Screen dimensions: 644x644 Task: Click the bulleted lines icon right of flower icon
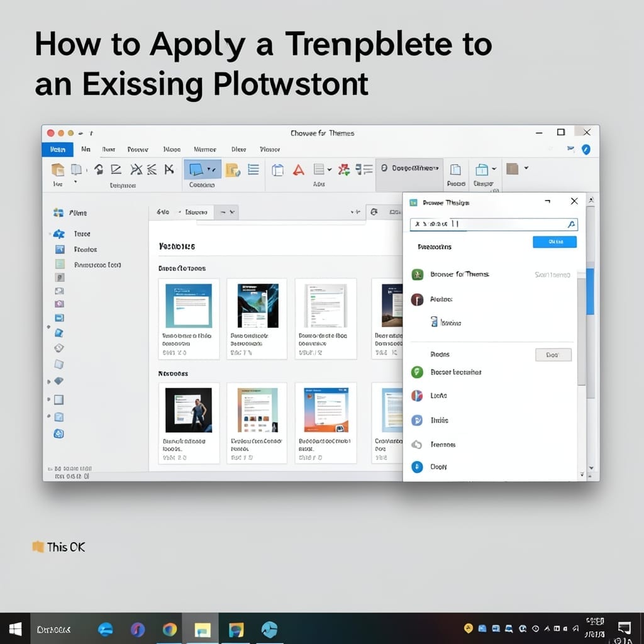(364, 169)
